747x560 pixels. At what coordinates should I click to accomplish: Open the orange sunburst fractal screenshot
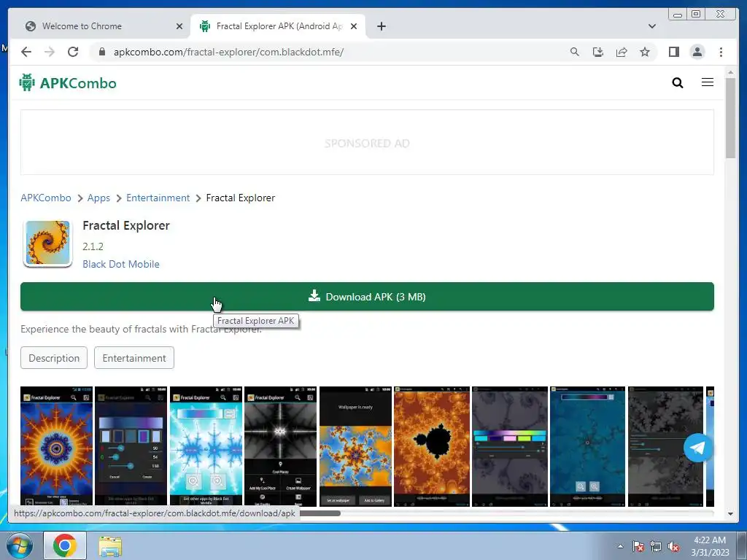tap(57, 446)
